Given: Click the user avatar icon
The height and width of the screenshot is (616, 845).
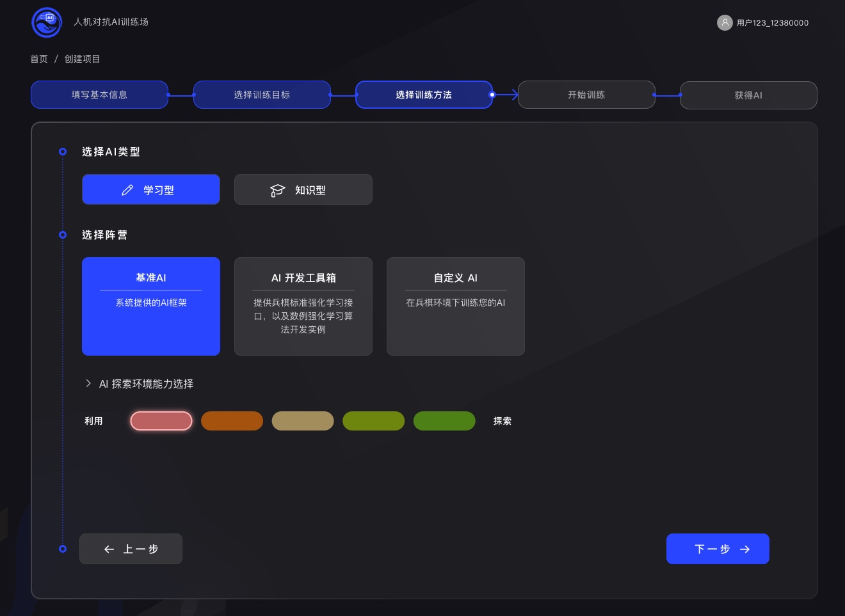Looking at the screenshot, I should (725, 22).
